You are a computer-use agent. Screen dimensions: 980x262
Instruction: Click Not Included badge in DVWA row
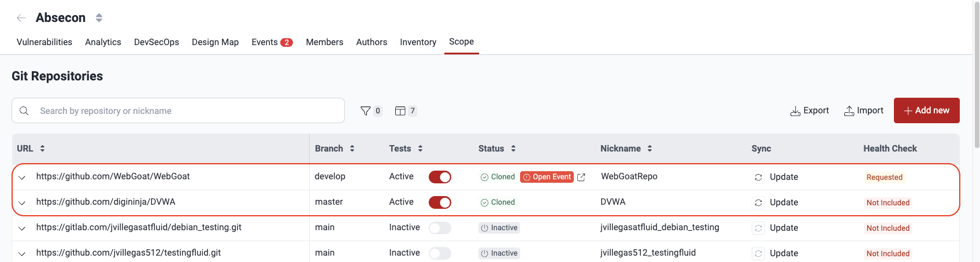pos(888,203)
